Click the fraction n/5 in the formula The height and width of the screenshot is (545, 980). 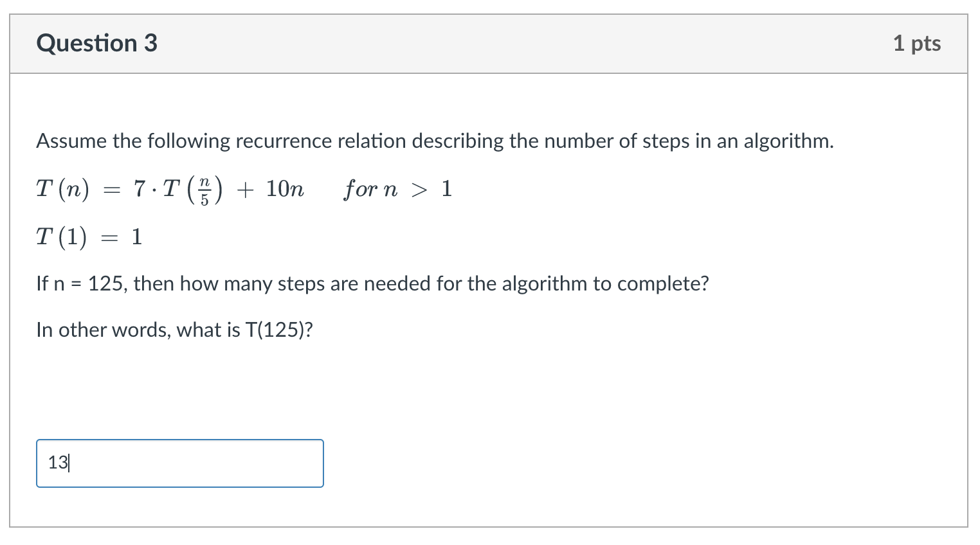(x=204, y=189)
